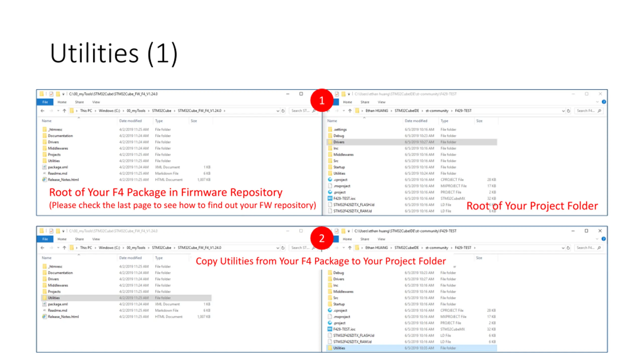Expand address dropdown in upper project window
This screenshot has height=362, width=644.
click(x=563, y=111)
